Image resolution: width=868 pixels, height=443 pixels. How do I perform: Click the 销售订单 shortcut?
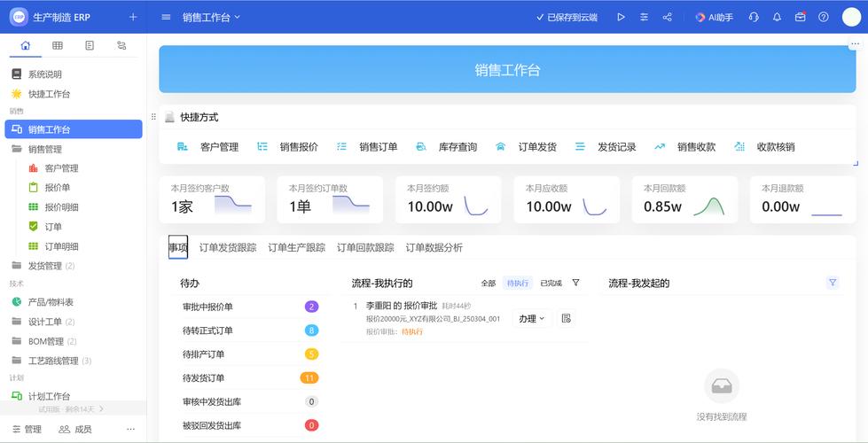(366, 147)
